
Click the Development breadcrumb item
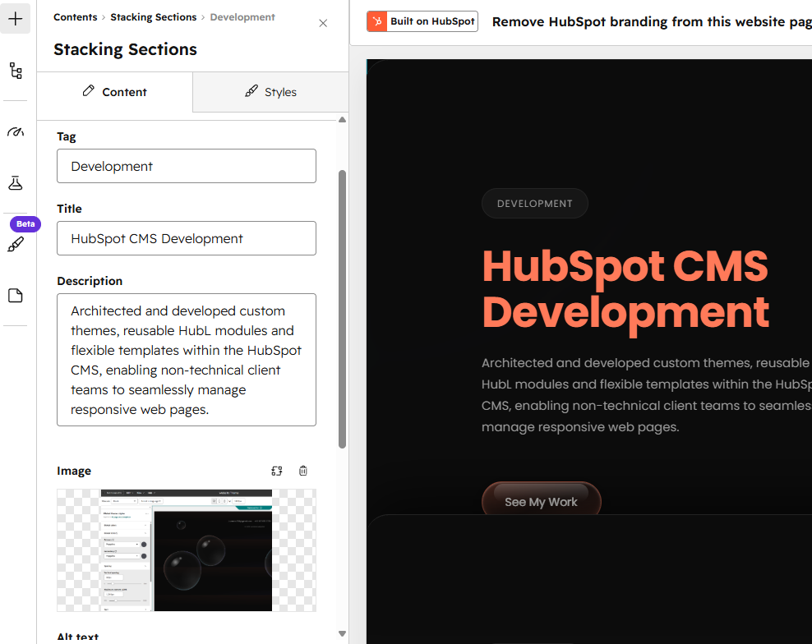242,17
